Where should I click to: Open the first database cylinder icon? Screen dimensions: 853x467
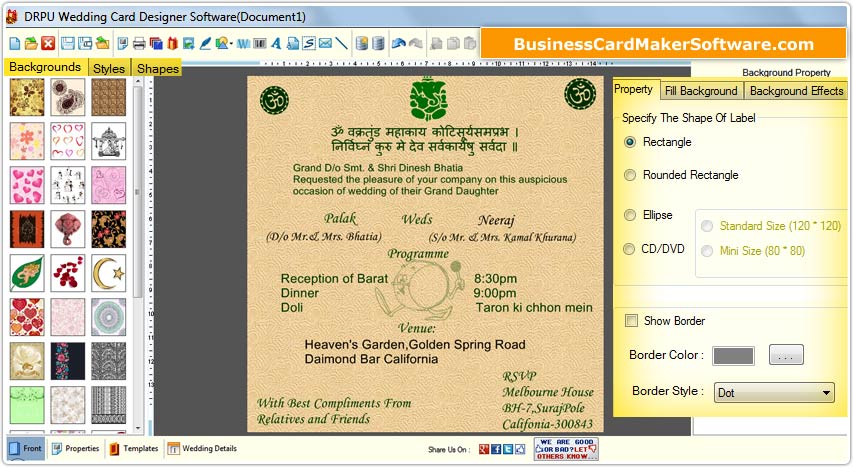pos(362,44)
